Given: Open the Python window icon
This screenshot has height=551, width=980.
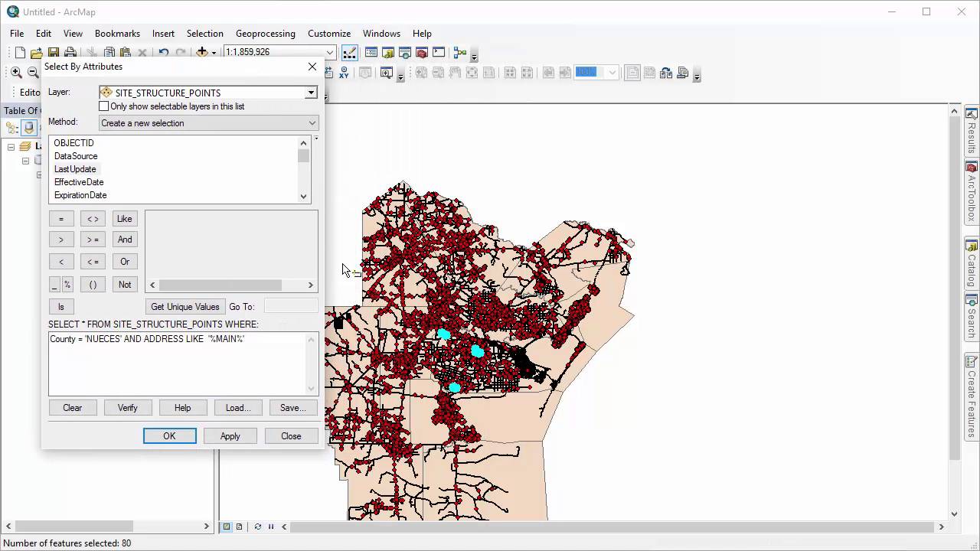Looking at the screenshot, I should tap(439, 53).
